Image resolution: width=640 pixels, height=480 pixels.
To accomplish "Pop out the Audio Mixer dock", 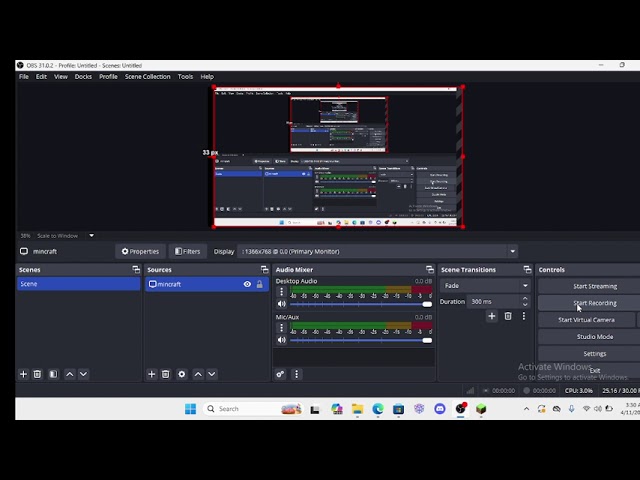I will (429, 269).
